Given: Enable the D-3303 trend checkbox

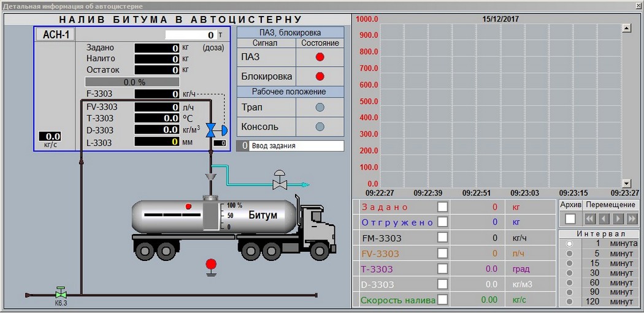Looking at the screenshot, I should pyautogui.click(x=442, y=284).
